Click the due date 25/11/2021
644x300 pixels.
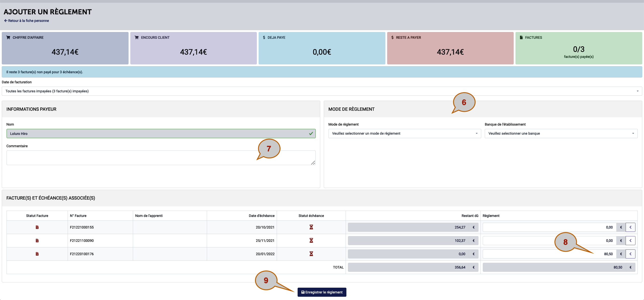[x=265, y=241]
